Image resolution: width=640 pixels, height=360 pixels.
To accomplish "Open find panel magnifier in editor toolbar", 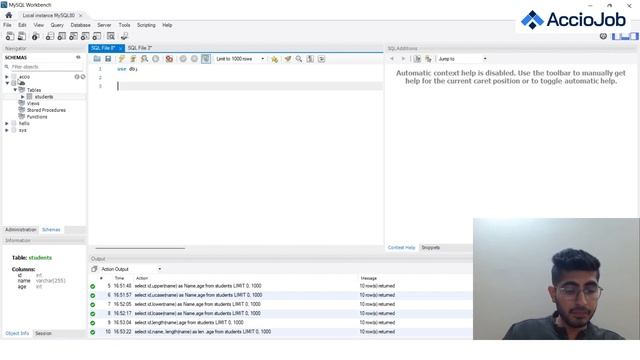I will [299, 59].
